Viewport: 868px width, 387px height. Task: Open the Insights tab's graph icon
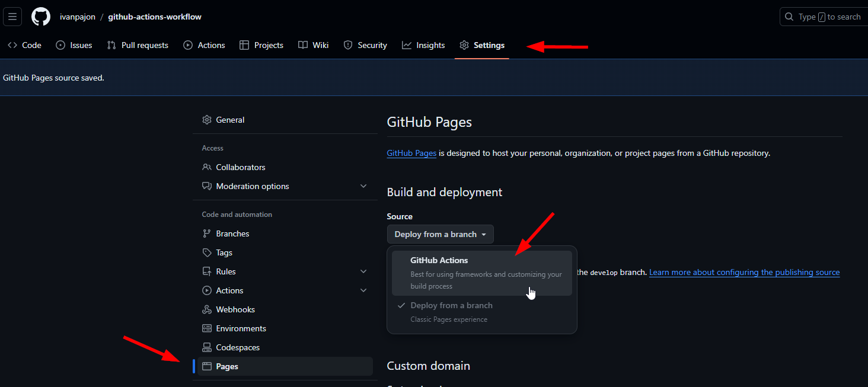[407, 45]
